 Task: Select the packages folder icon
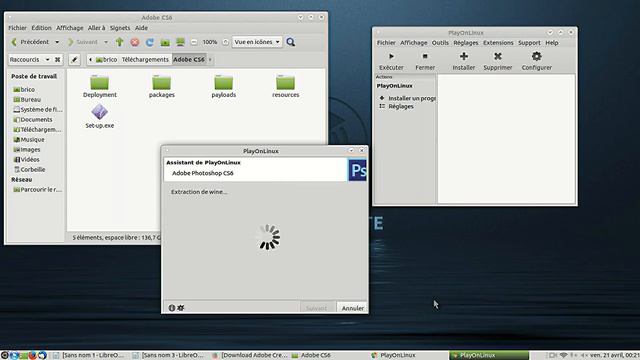(x=162, y=83)
